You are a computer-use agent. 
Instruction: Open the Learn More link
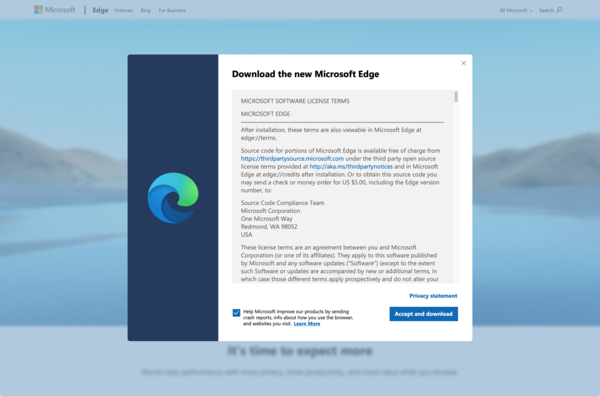307,324
